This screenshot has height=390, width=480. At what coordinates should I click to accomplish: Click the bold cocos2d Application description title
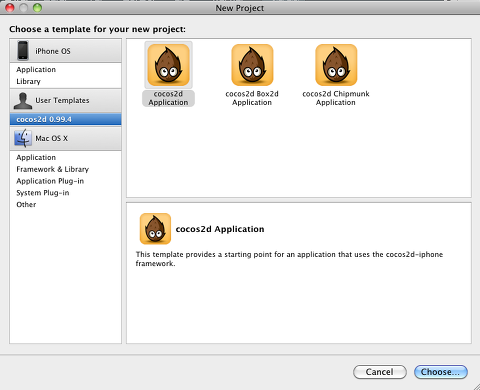pyautogui.click(x=220, y=229)
